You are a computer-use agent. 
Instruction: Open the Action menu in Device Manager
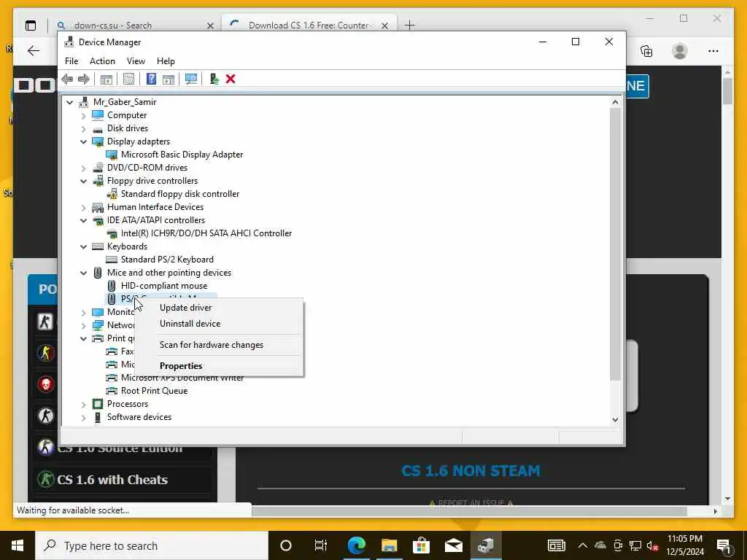tap(102, 61)
